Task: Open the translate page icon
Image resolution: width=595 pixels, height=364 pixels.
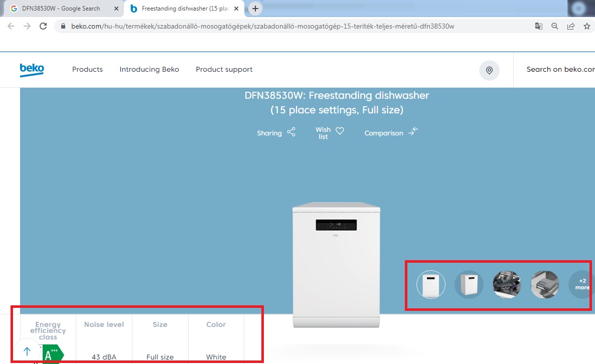Action: [x=538, y=26]
